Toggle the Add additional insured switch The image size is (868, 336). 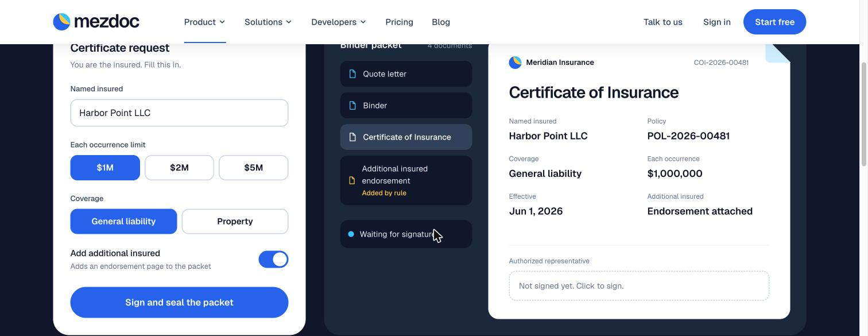click(273, 260)
